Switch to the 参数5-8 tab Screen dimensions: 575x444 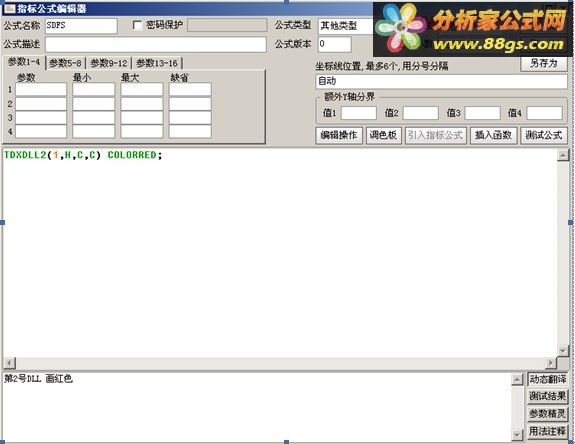[65, 63]
